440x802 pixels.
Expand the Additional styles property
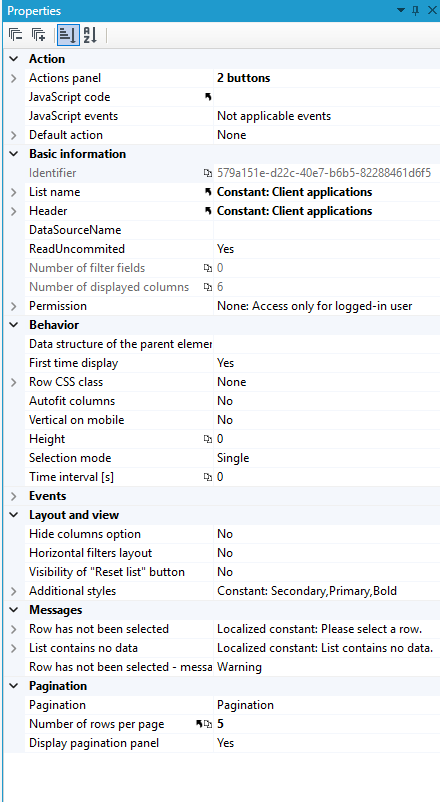[14, 591]
